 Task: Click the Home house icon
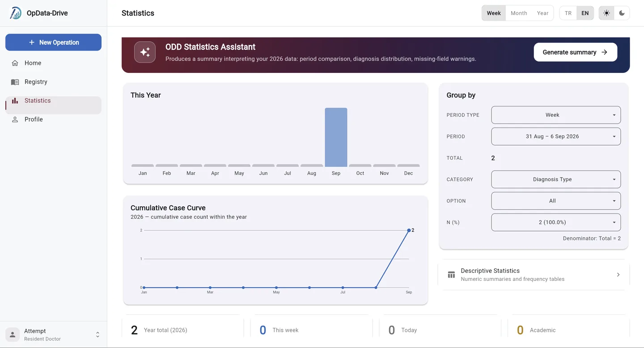click(x=15, y=63)
